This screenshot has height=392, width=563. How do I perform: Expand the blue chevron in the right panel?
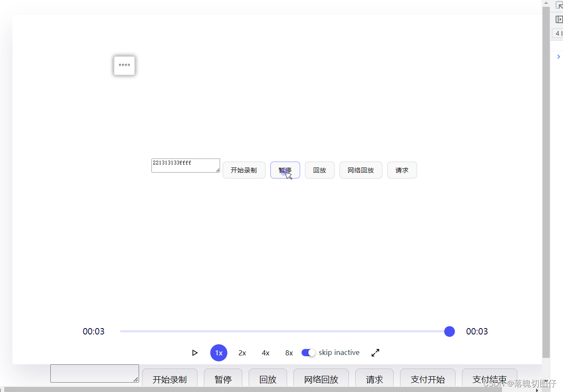click(x=559, y=56)
